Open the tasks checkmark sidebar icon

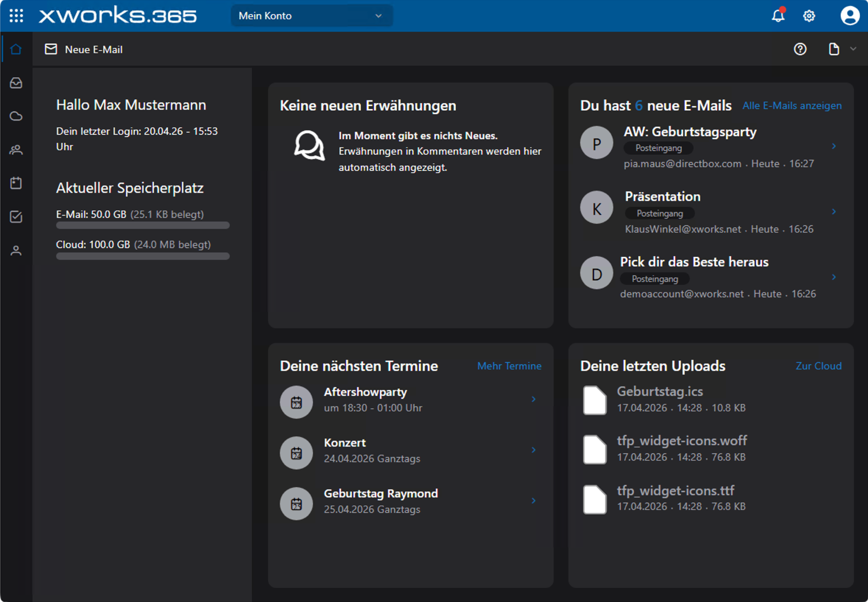[x=16, y=217]
